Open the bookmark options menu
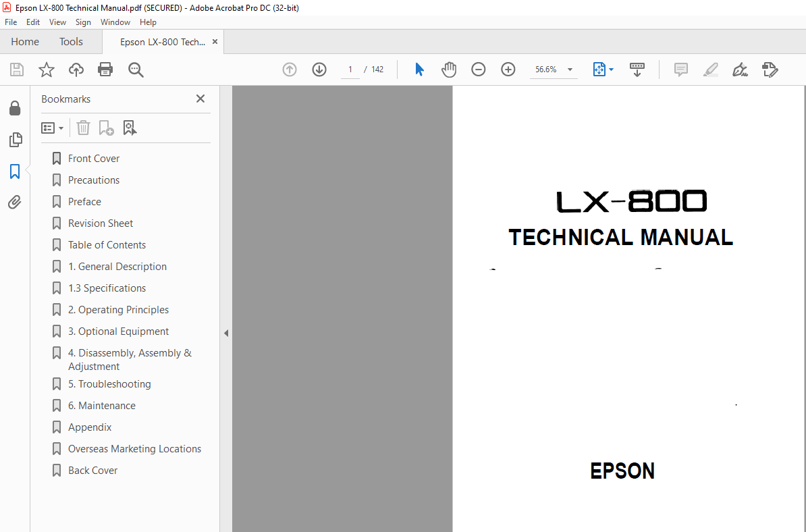Viewport: 806px width, 532px height. 52,127
